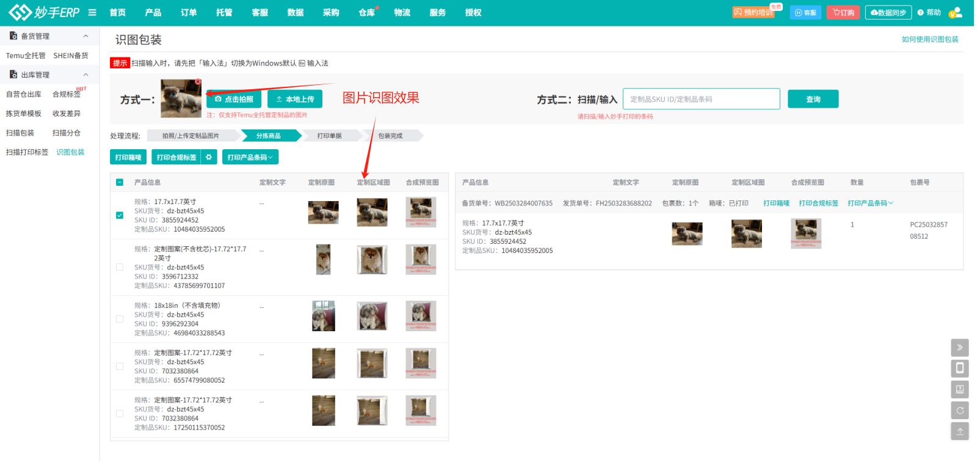The height and width of the screenshot is (473, 980).
Task: Click floating mobile phone icon
Action: click(959, 368)
